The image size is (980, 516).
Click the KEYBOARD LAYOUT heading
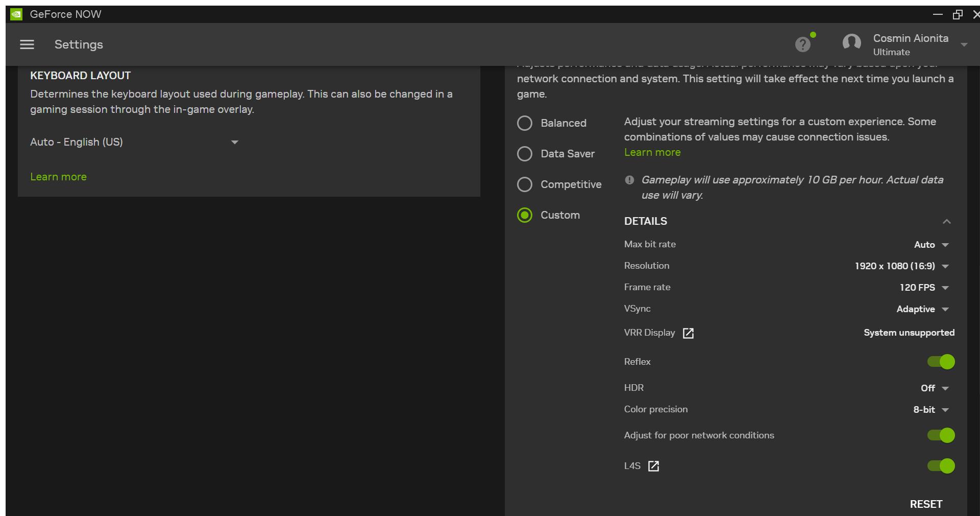pos(80,76)
